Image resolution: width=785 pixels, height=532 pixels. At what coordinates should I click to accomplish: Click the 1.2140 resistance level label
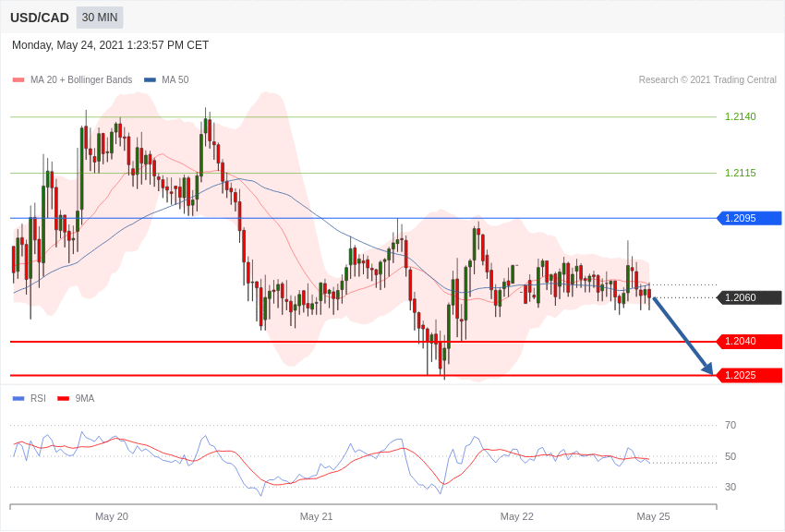(x=741, y=116)
